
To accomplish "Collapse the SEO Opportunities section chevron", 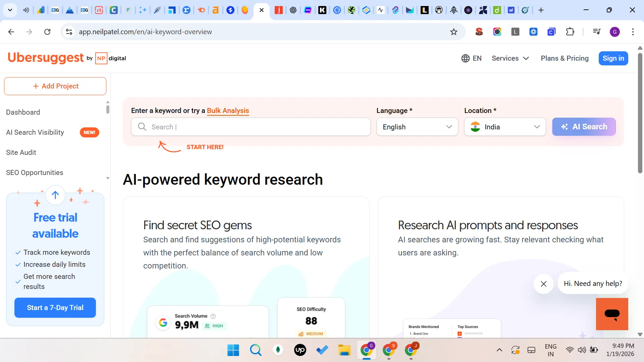I will pos(108,178).
